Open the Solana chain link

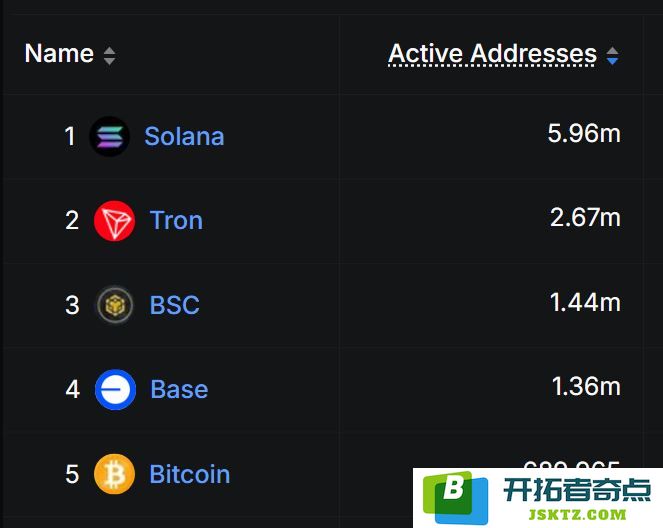(x=184, y=137)
